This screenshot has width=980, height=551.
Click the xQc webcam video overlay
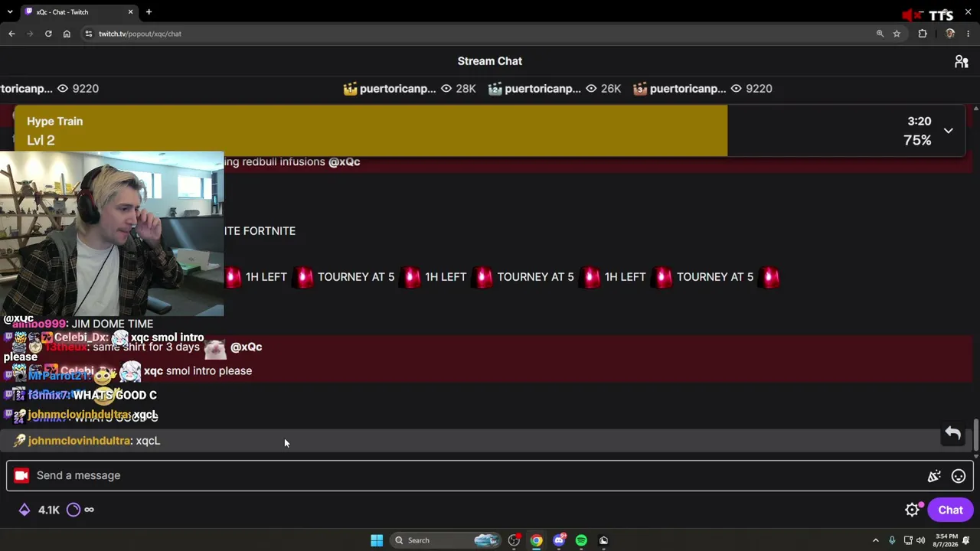pyautogui.click(x=112, y=234)
